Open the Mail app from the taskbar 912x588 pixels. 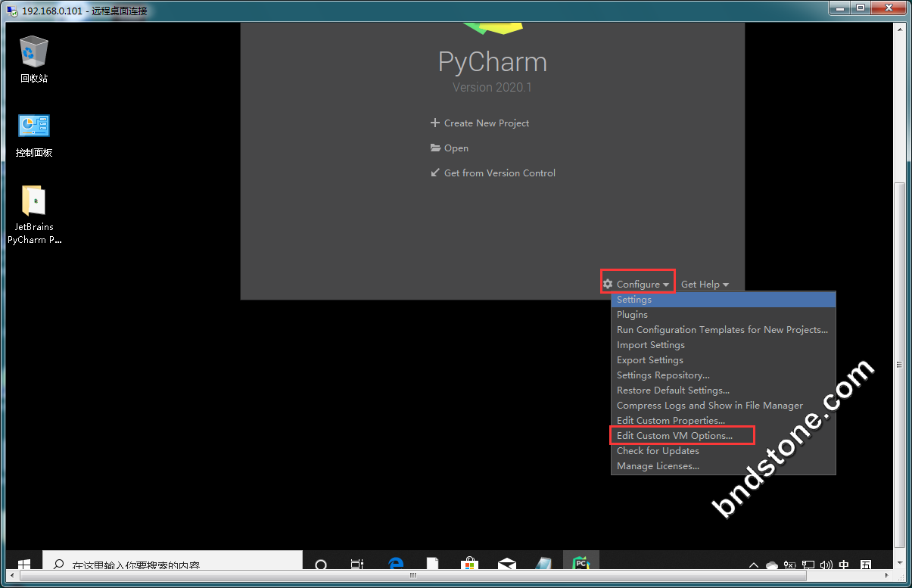tap(506, 564)
